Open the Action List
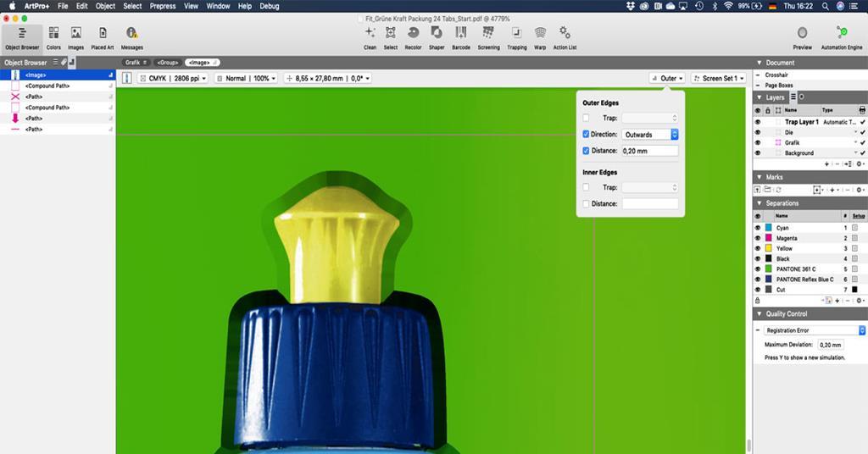The image size is (868, 454). 565,38
